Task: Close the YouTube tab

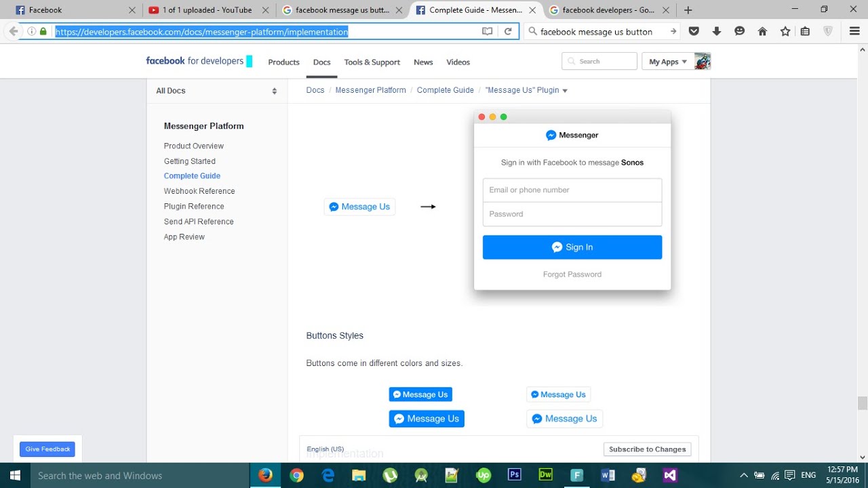Action: pyautogui.click(x=265, y=10)
